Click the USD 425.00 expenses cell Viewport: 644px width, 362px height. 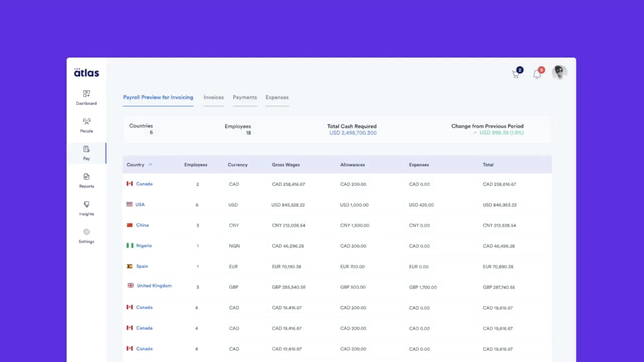tap(421, 205)
